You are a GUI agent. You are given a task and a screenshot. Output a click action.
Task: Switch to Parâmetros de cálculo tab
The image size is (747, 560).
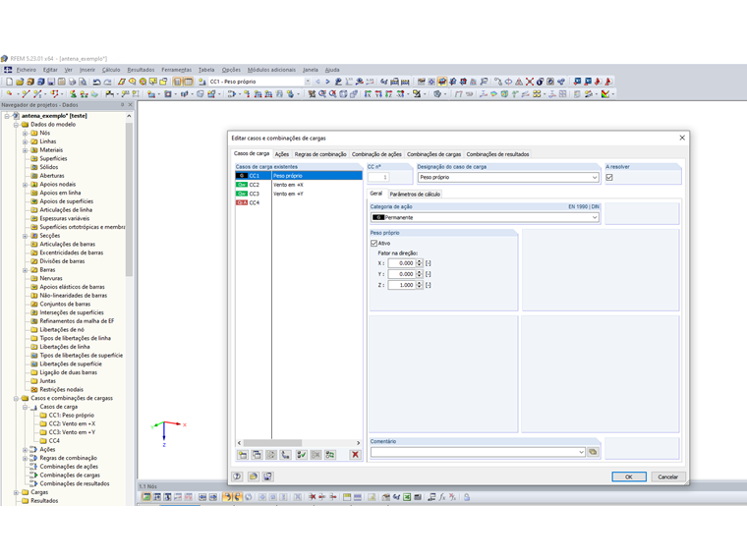(415, 194)
